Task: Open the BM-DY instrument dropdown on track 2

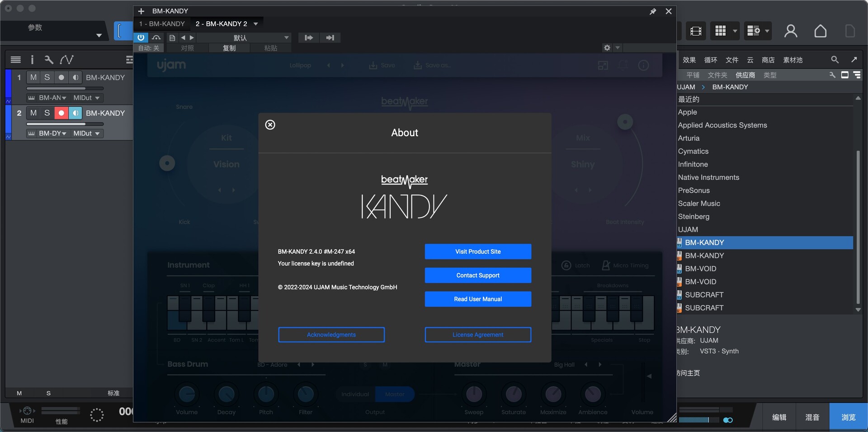Action: click(x=47, y=133)
